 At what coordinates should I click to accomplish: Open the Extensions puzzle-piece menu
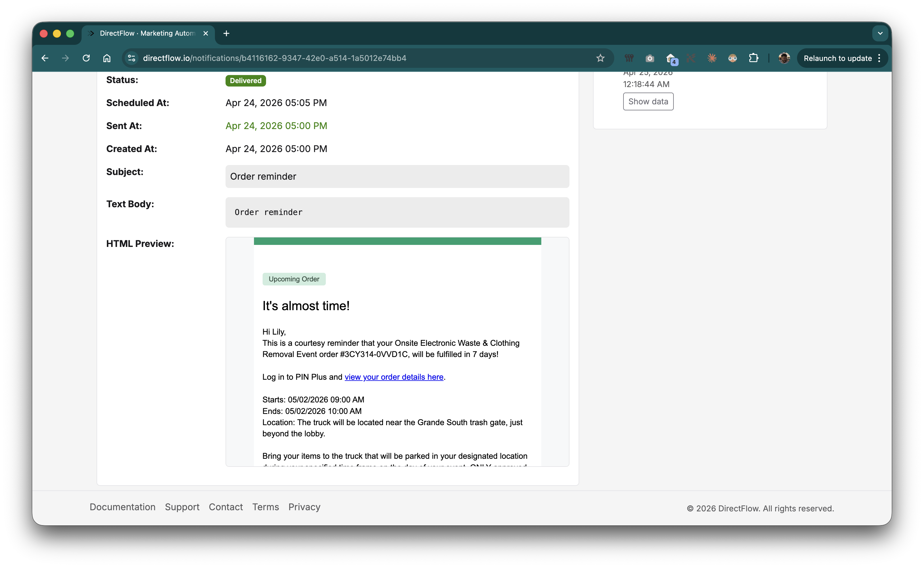pos(753,58)
